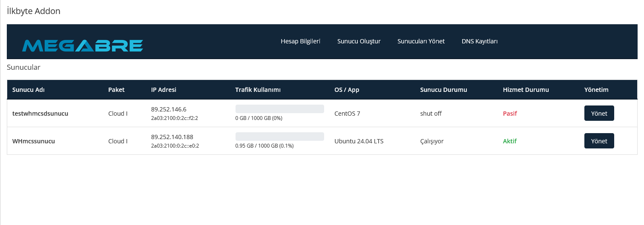Screen dimensions: 644x225
Task: Click the green Aktif service status
Action: [x=510, y=141]
